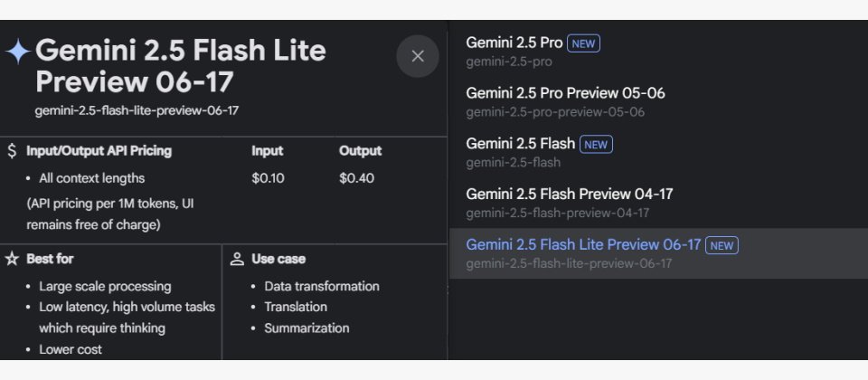Viewport: 868px width, 380px height.
Task: Click the gemini-2.5-flash model ID text
Action: (x=513, y=163)
